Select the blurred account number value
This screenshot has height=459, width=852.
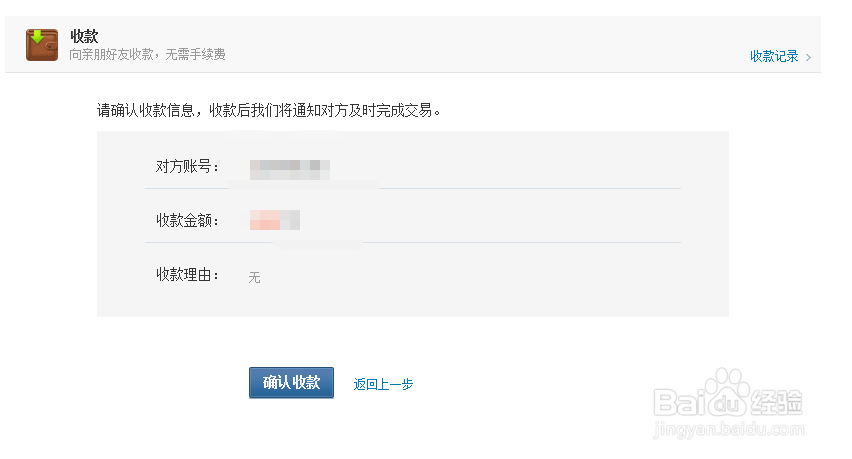290,169
